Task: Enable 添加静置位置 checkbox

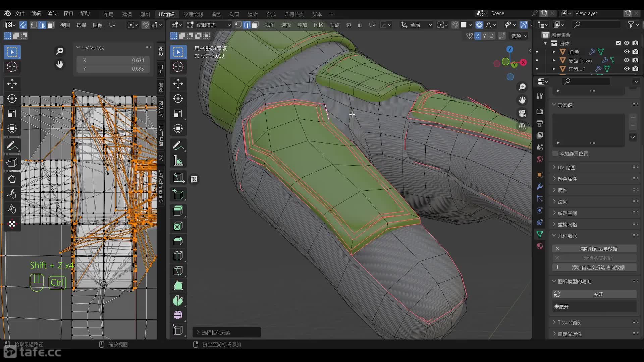Action: [x=555, y=154]
